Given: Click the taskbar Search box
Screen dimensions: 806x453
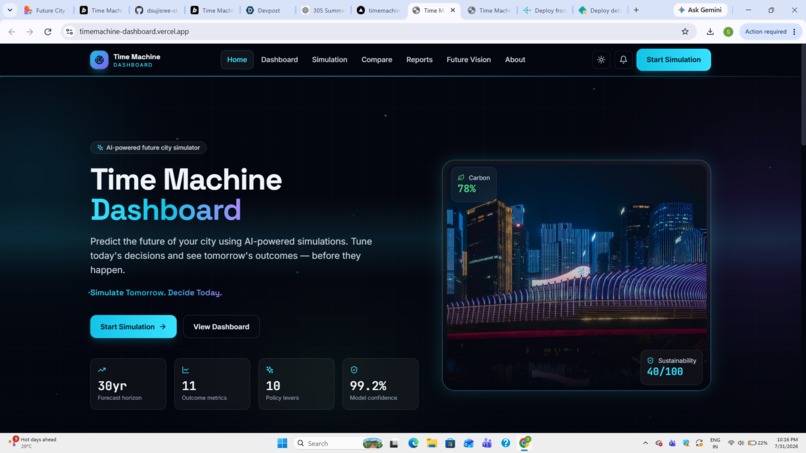Looking at the screenshot, I should (x=339, y=443).
